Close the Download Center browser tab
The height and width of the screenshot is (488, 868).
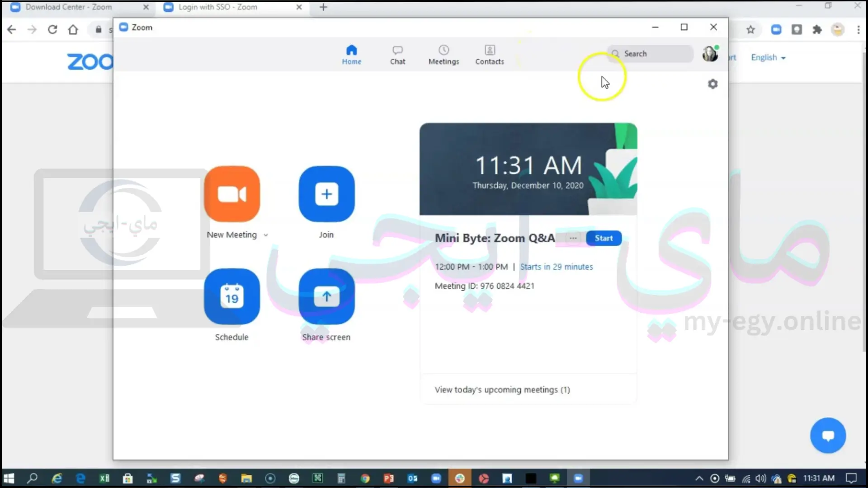146,7
